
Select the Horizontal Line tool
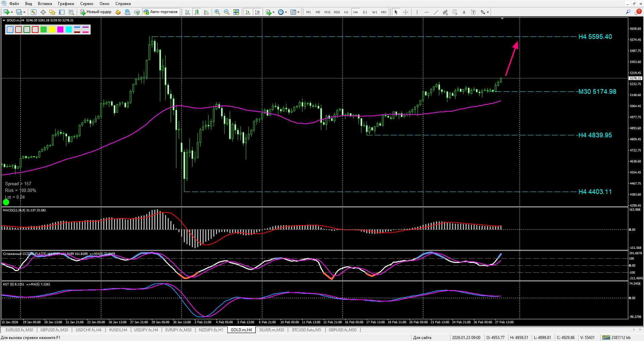pos(426,12)
